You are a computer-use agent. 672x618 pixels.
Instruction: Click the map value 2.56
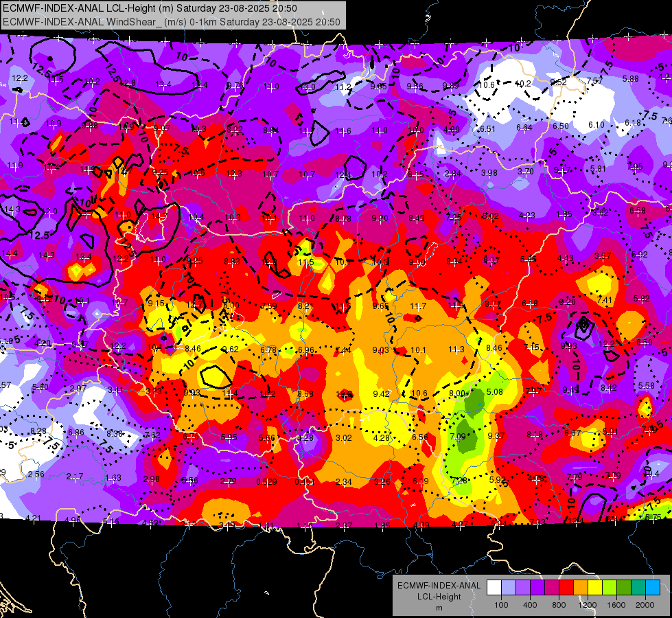pos(36,474)
